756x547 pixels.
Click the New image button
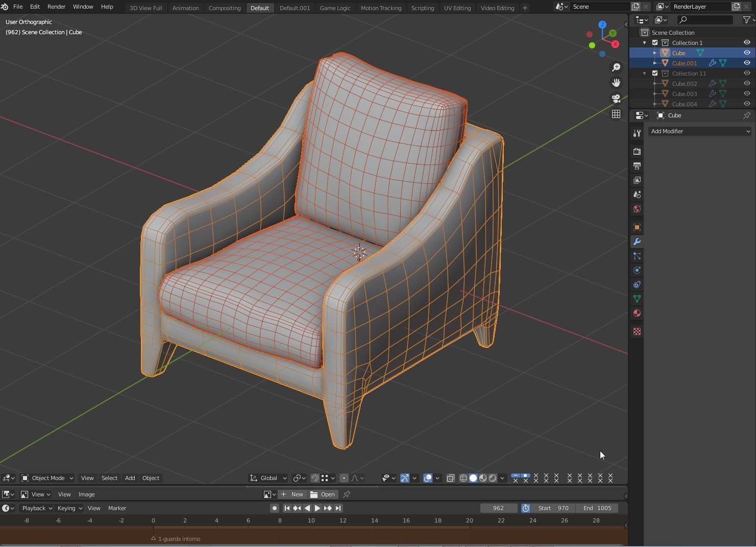pos(292,494)
